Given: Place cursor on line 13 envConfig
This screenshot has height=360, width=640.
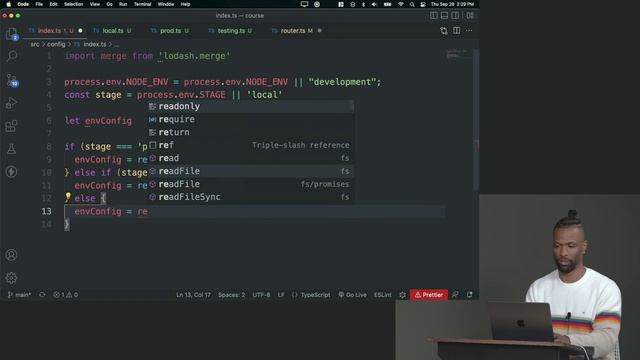Looking at the screenshot, I should point(98,211).
